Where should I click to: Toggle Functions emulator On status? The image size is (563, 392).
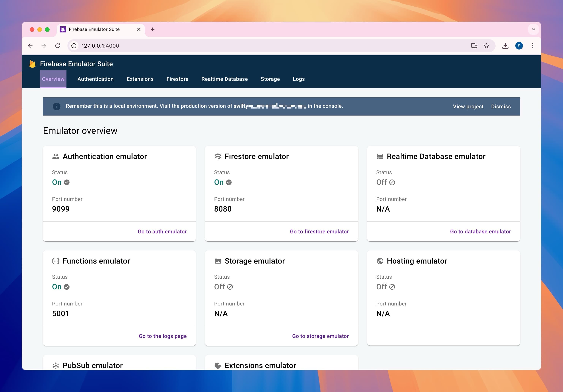click(x=60, y=287)
